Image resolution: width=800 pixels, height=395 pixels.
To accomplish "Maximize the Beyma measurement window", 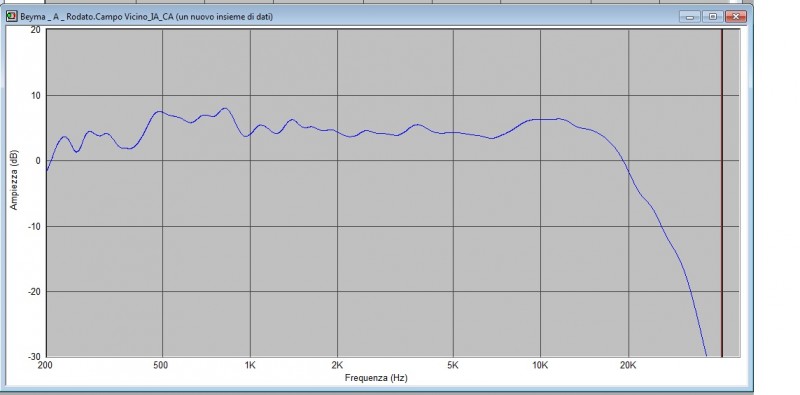I will [713, 17].
